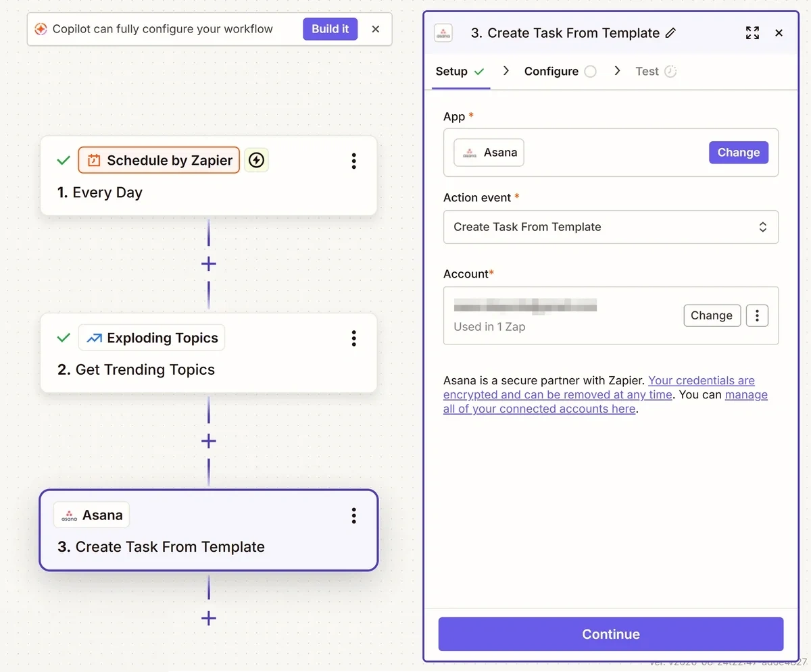The image size is (811, 672).
Task: Open the three-dot menu for step 1
Action: tap(353, 161)
